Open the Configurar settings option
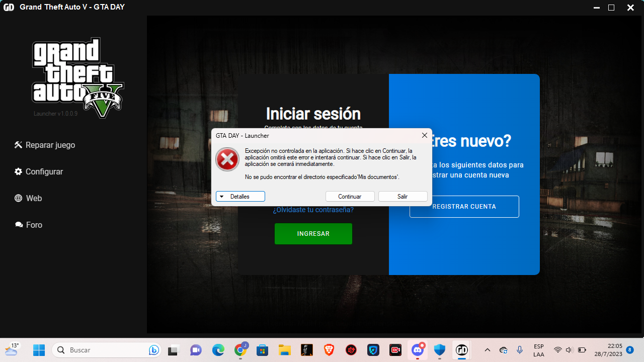The image size is (644, 362). coord(39,171)
